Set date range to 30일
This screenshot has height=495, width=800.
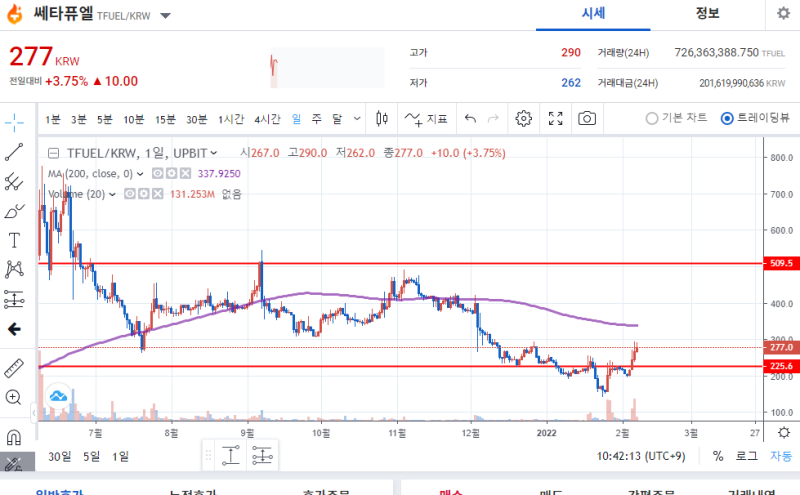pyautogui.click(x=60, y=456)
